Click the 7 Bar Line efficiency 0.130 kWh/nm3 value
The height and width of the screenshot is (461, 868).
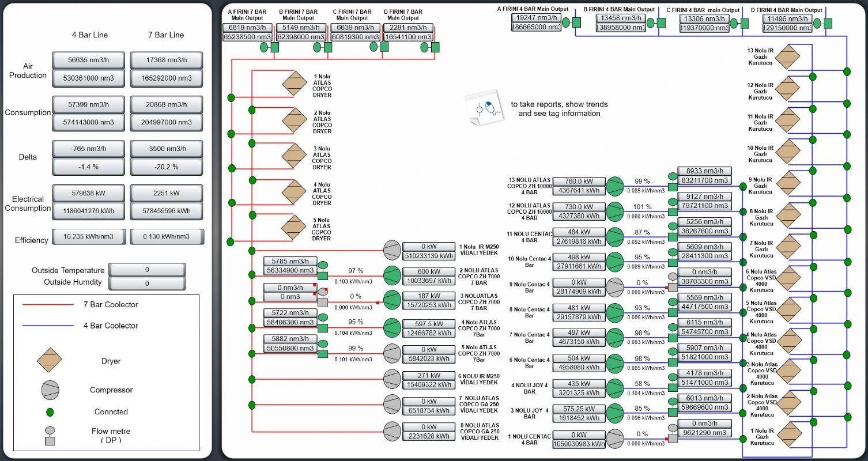pyautogui.click(x=167, y=236)
